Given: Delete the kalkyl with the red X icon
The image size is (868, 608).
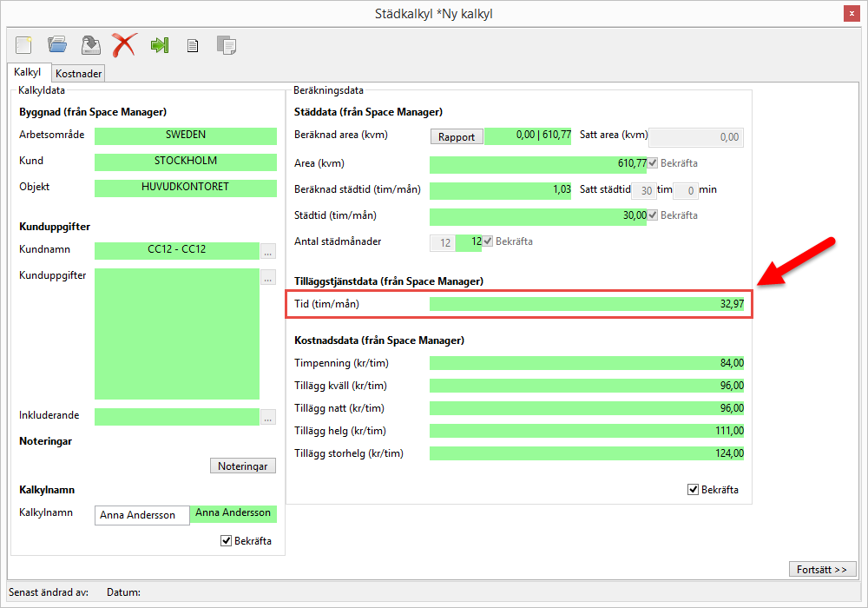Looking at the screenshot, I should (124, 45).
